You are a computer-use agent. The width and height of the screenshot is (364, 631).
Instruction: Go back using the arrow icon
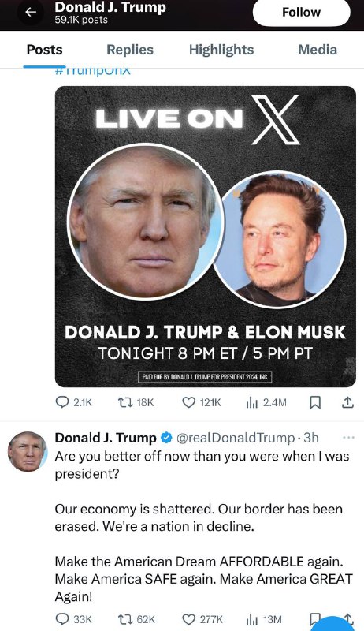point(31,12)
